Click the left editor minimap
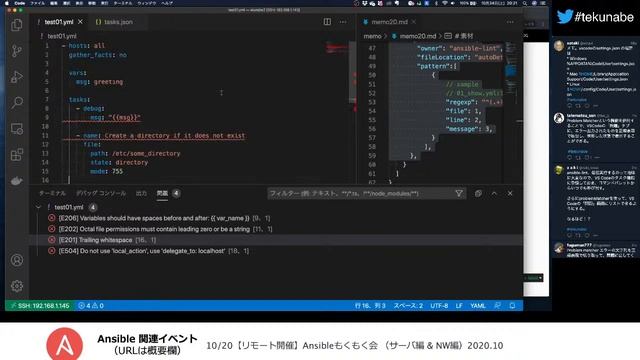The width and height of the screenshot is (640, 360). [x=337, y=110]
